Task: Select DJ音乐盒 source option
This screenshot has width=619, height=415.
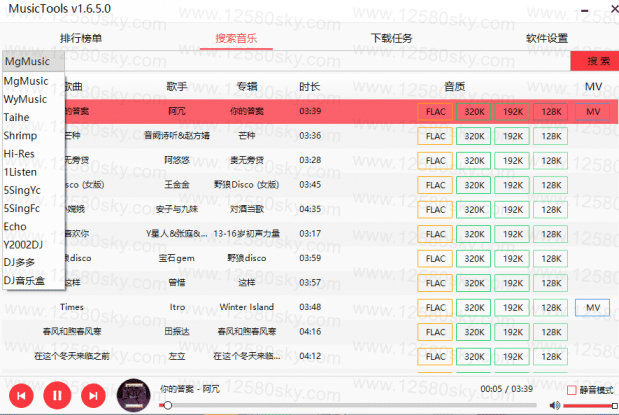Action: pyautogui.click(x=33, y=280)
